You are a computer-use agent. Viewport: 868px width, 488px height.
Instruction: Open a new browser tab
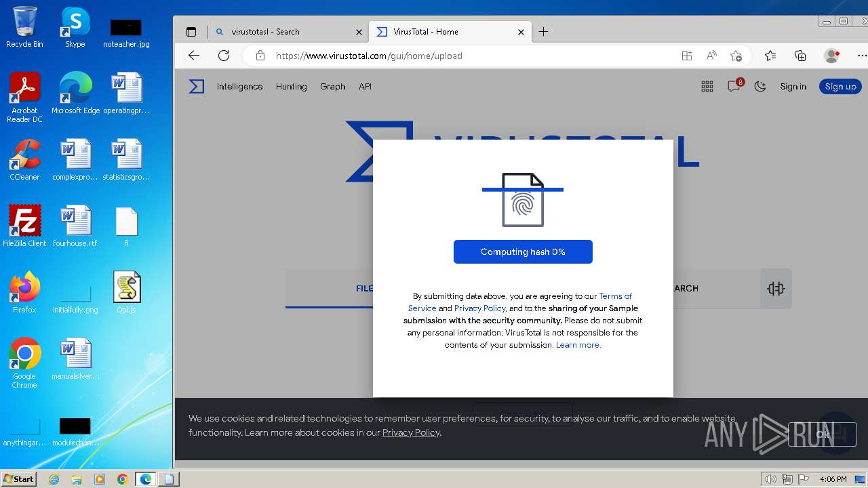[x=544, y=31]
